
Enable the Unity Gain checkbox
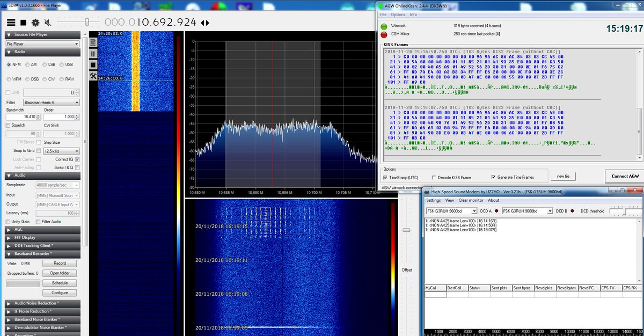point(8,222)
